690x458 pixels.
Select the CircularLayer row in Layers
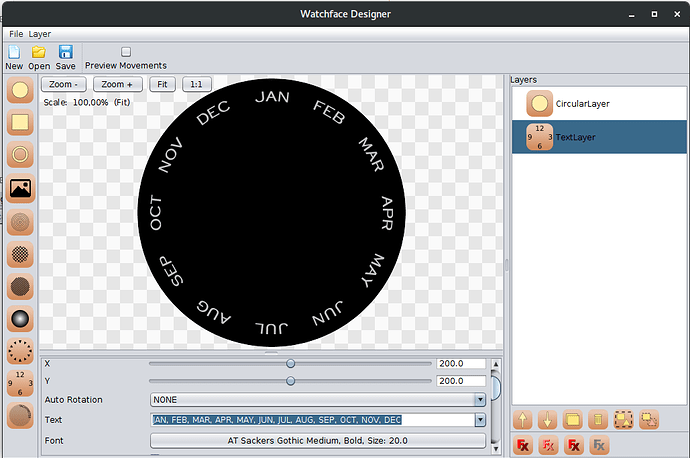pos(599,104)
